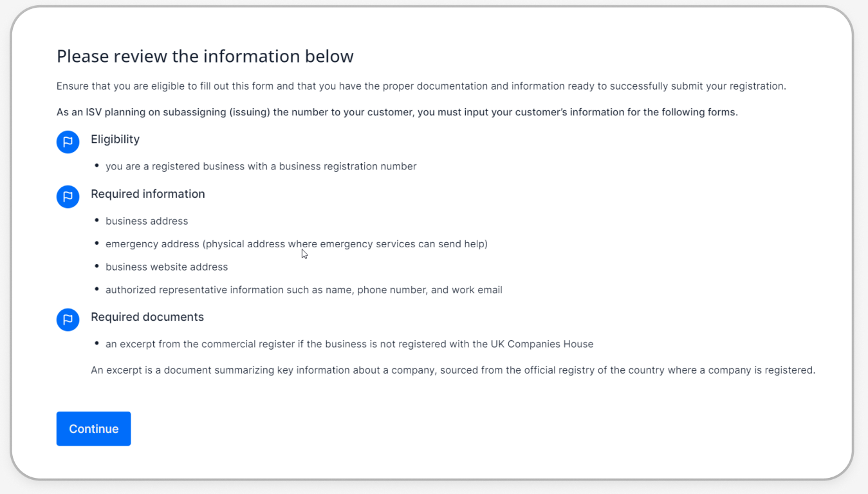
Task: Click the 'business website address' list item
Action: click(167, 267)
